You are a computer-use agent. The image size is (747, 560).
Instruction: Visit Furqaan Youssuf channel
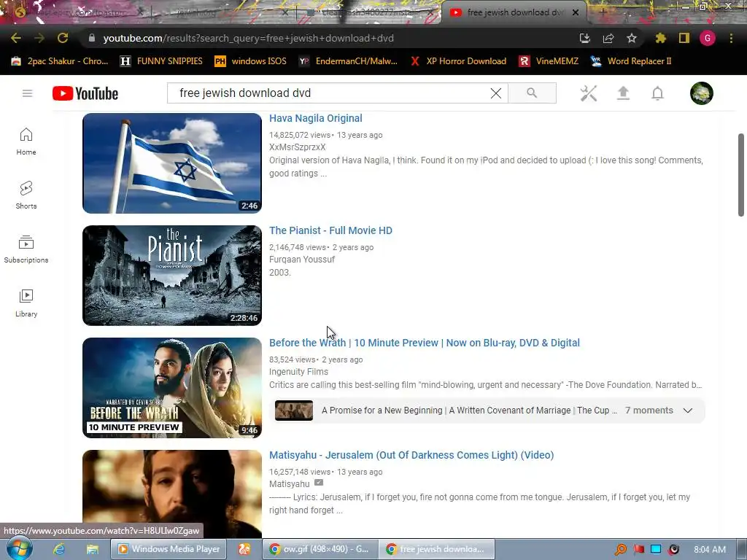click(302, 260)
